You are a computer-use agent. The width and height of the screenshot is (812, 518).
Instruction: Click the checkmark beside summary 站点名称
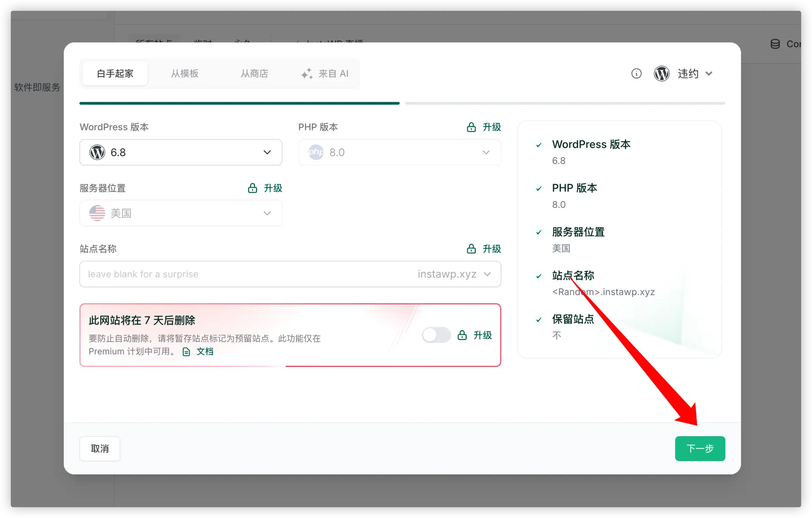point(539,276)
